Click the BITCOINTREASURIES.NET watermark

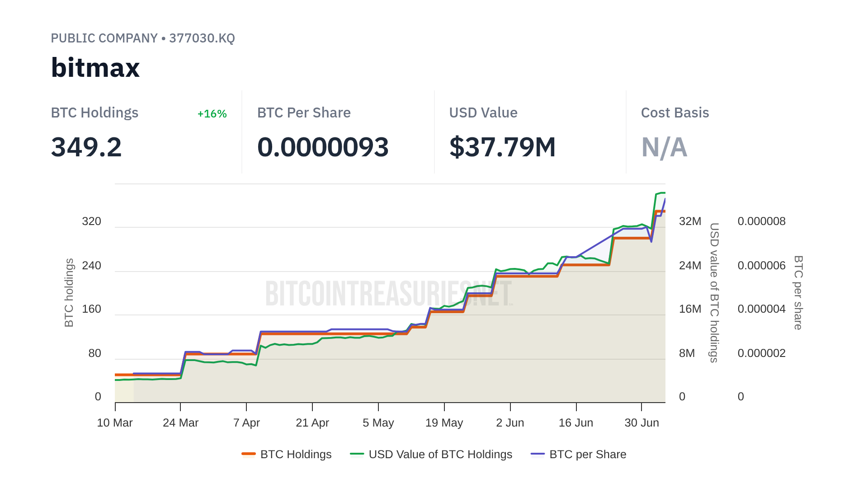[389, 294]
